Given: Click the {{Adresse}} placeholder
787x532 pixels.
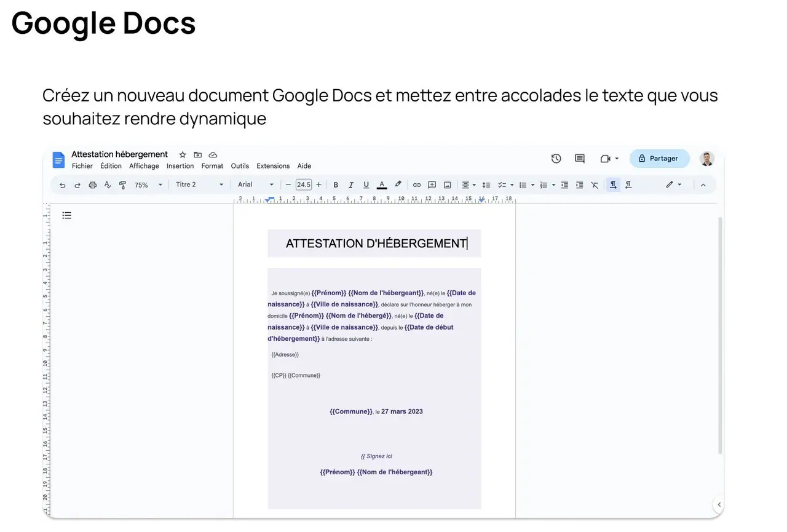Looking at the screenshot, I should [285, 355].
